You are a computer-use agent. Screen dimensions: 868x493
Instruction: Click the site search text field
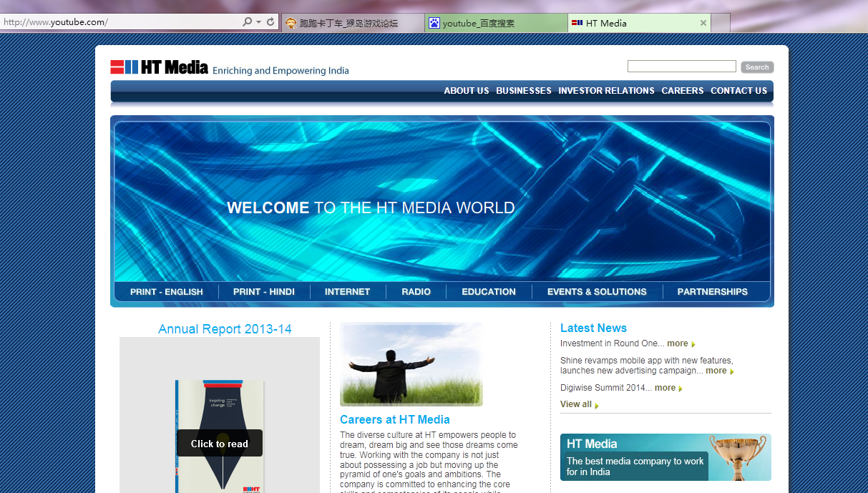click(x=681, y=67)
